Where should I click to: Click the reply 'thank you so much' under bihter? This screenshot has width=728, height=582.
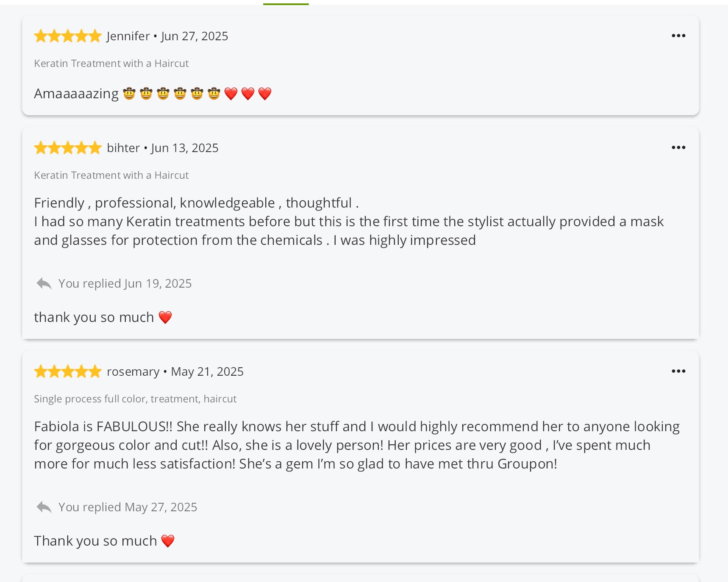click(x=94, y=317)
